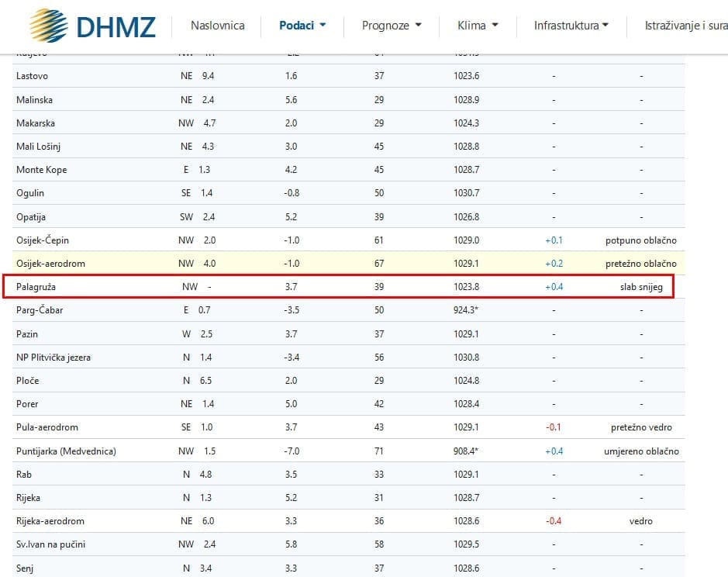The height and width of the screenshot is (577, 728).
Task: Click the slab snijeg weather description
Action: pyautogui.click(x=640, y=287)
